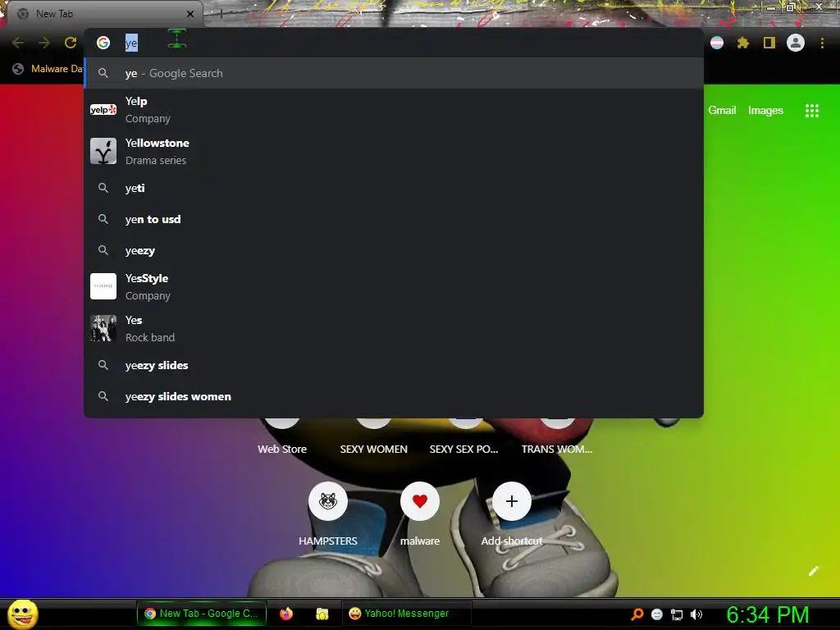Select the Yelp Company suggestion

[394, 110]
